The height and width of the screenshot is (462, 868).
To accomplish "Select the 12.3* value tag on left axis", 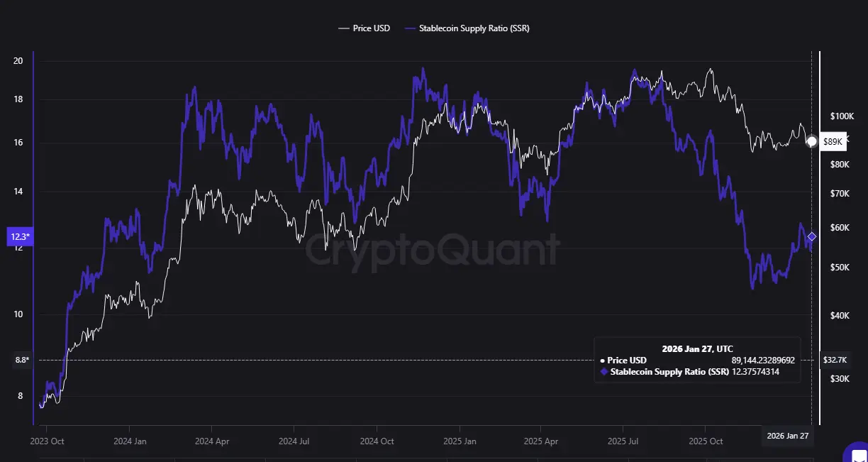I will coord(18,236).
